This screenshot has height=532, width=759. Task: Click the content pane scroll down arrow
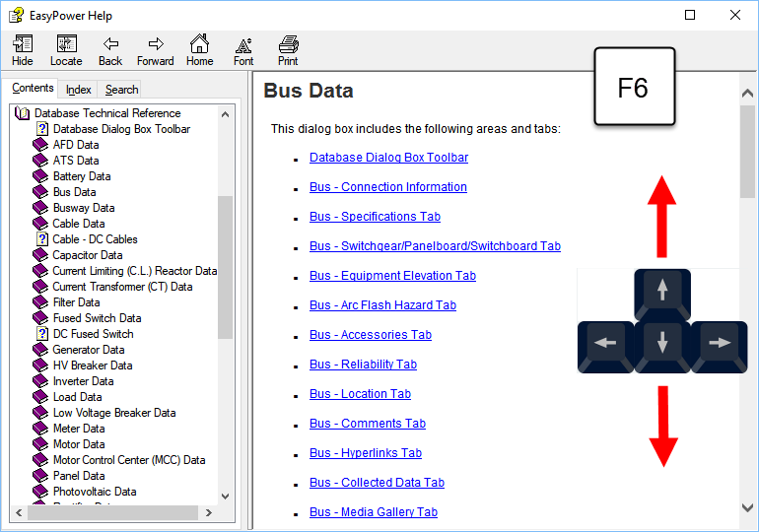747,507
